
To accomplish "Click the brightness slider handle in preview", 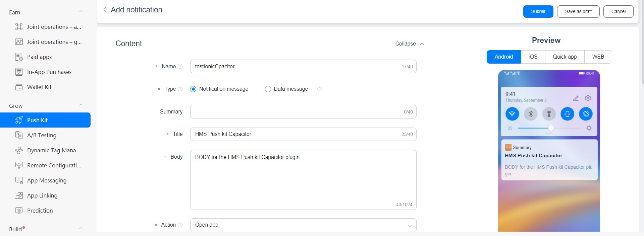I will click(x=551, y=128).
